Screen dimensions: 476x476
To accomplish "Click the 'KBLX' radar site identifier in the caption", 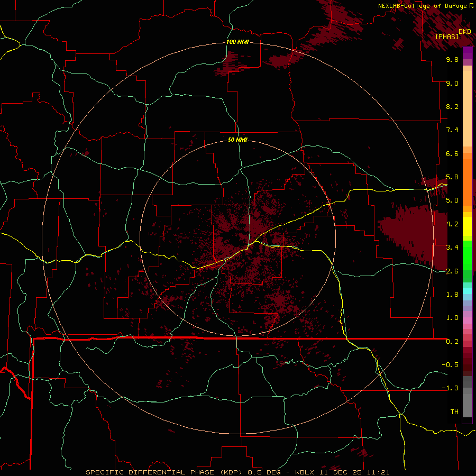I will (305, 472).
